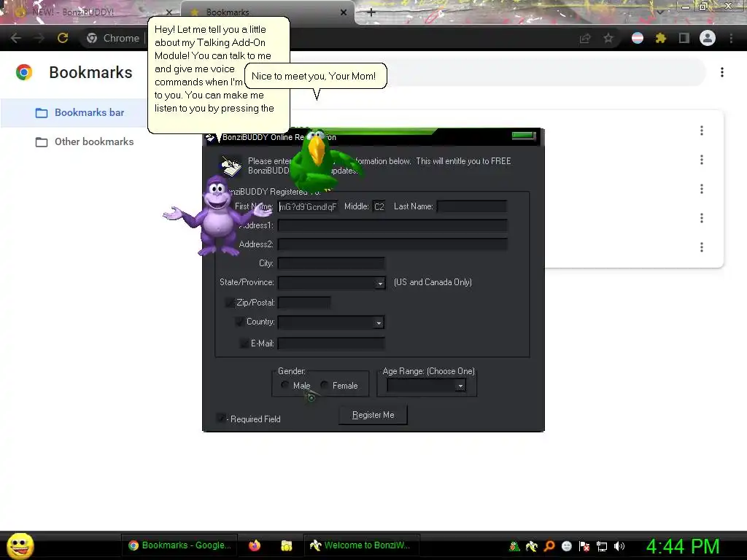This screenshot has height=560, width=747.
Task: Click the notepad icon in registration dialog
Action: point(231,166)
